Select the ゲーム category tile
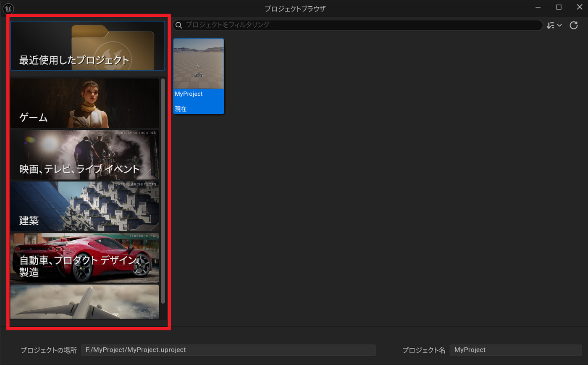 click(85, 103)
